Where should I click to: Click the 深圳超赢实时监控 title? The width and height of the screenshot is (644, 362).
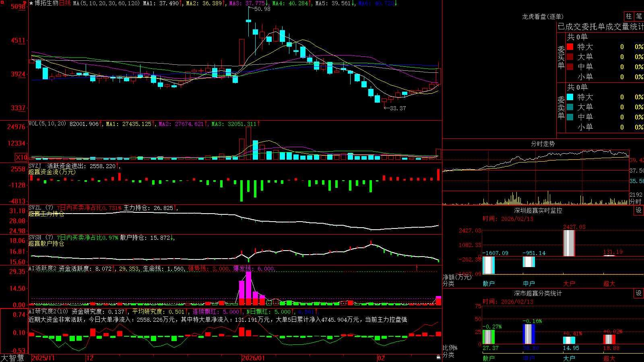[538, 210]
